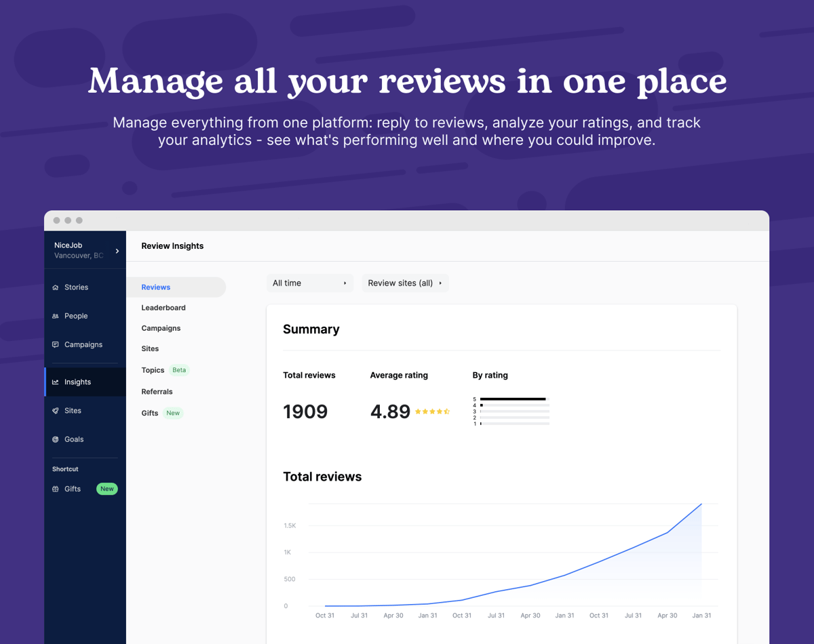Click a star in the average rating display
Screen dimensions: 814x644
pyautogui.click(x=432, y=411)
